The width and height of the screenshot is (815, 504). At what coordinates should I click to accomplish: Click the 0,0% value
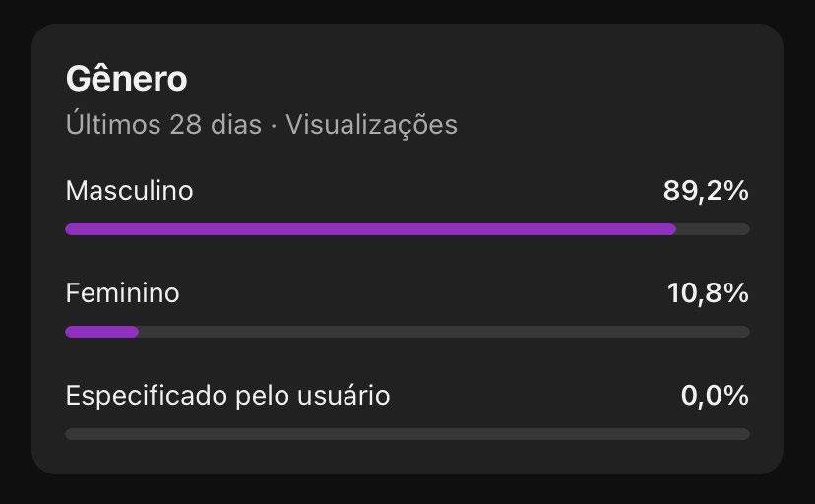[x=715, y=396]
